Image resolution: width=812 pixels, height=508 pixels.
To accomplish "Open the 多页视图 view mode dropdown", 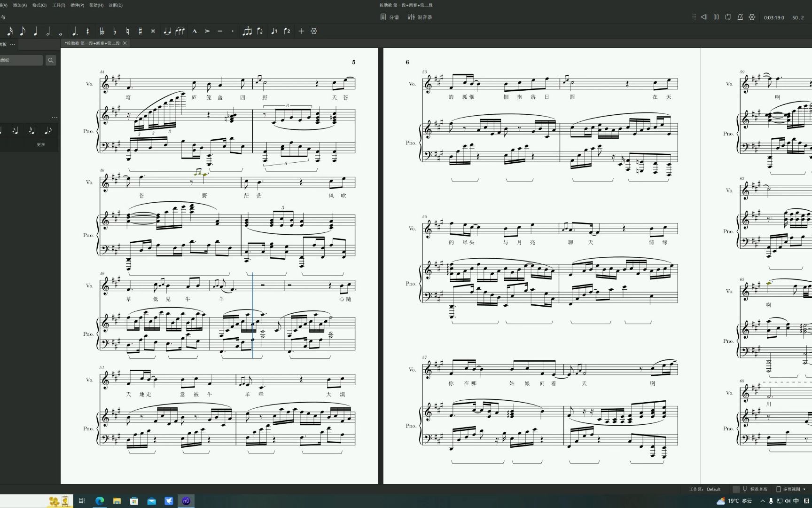I will click(791, 489).
